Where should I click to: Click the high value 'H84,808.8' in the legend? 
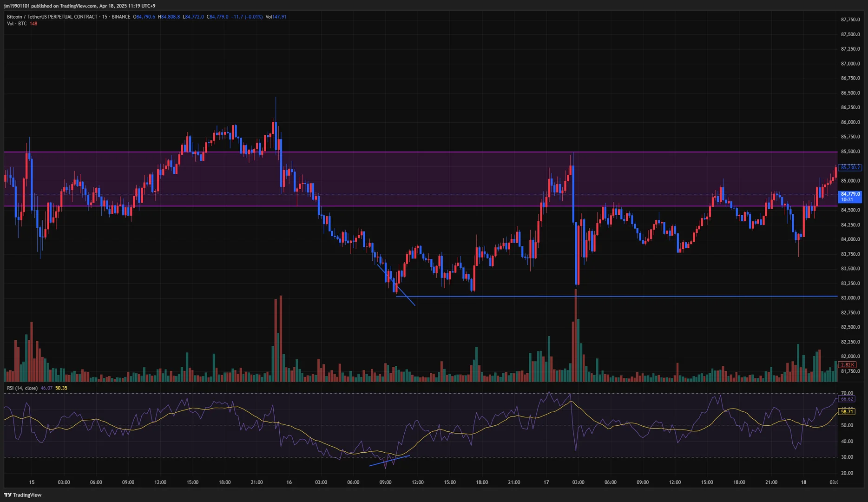click(x=169, y=17)
